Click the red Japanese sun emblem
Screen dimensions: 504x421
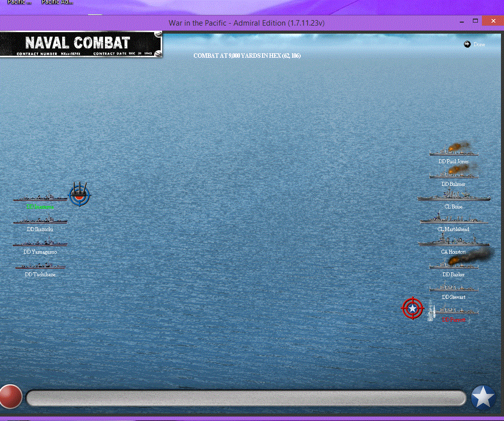pyautogui.click(x=11, y=396)
